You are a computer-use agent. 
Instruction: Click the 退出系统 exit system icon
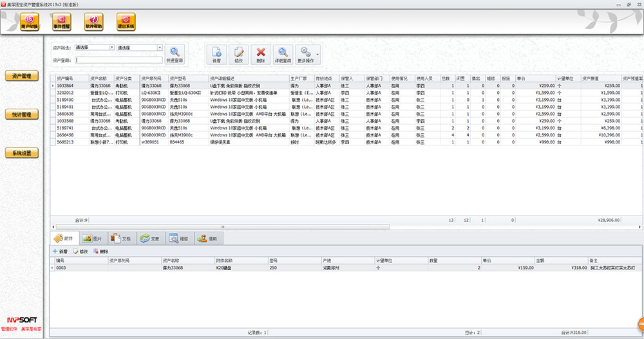[126, 23]
